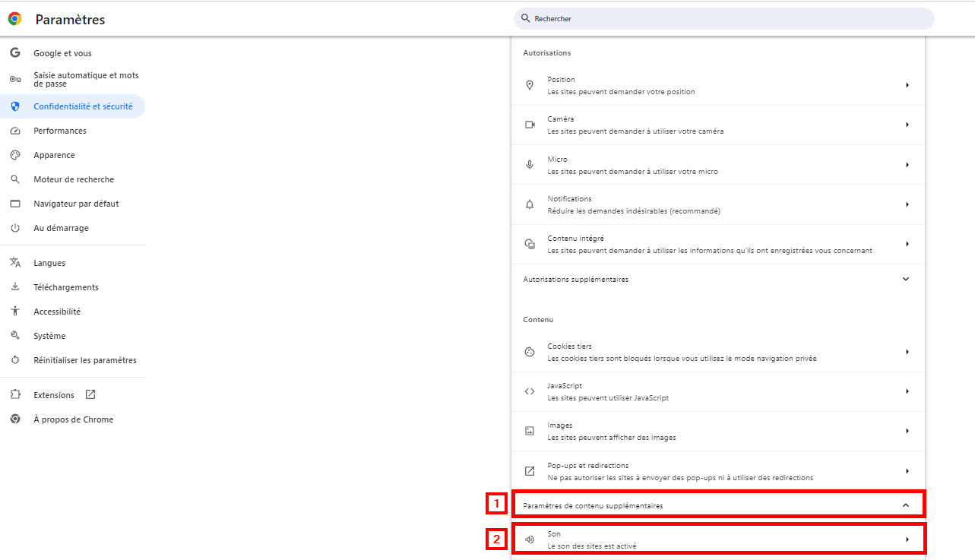Open Contenu intégré settings arrow
975x560 pixels.
pos(907,244)
